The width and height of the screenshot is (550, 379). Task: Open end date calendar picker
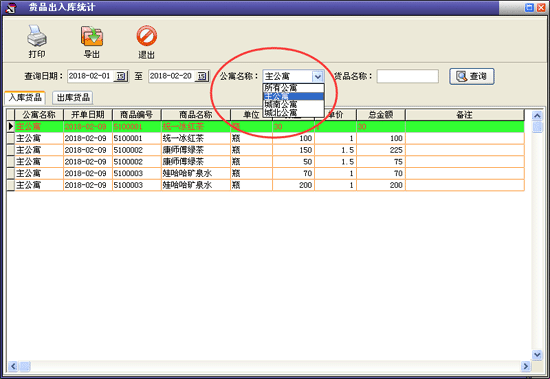click(x=202, y=76)
